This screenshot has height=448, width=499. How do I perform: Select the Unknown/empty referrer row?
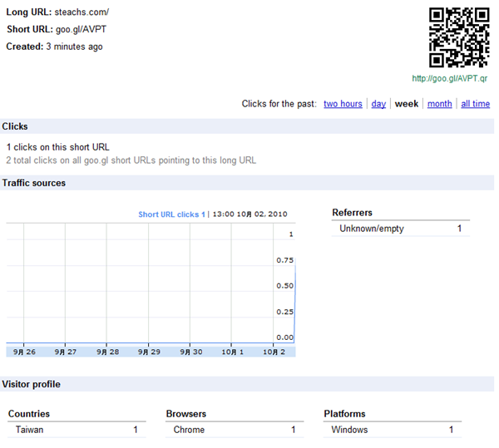(x=401, y=229)
